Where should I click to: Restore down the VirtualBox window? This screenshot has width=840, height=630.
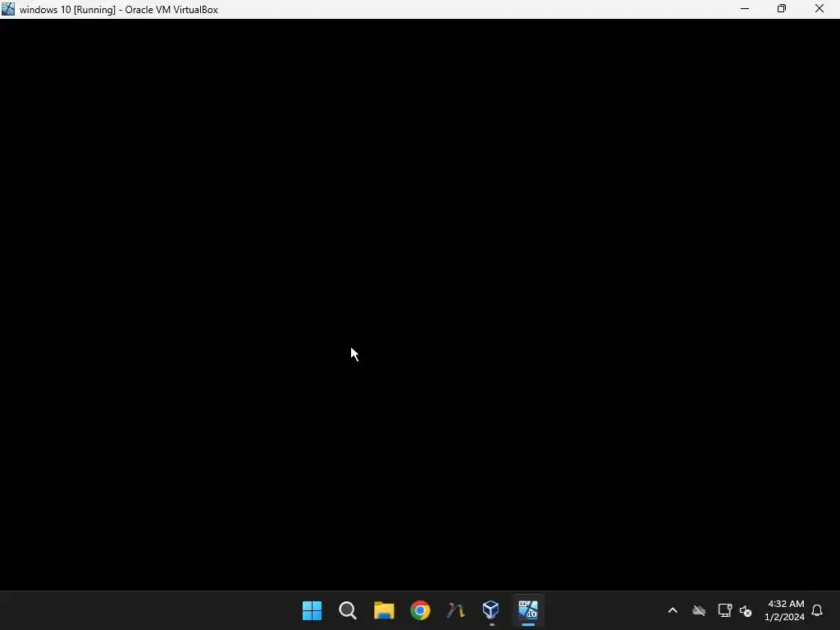tap(782, 9)
